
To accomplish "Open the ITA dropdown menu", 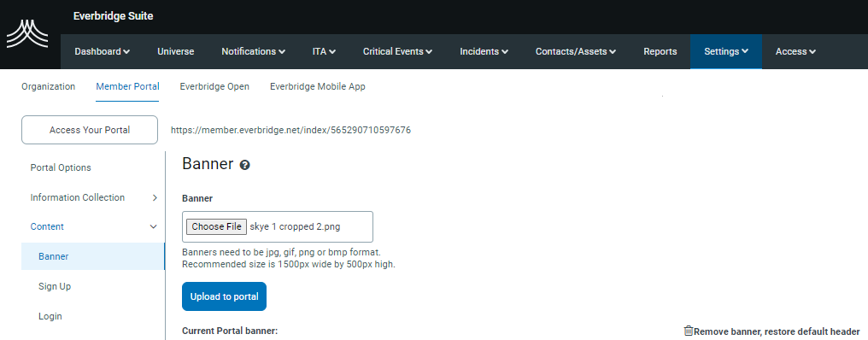I will 324,51.
